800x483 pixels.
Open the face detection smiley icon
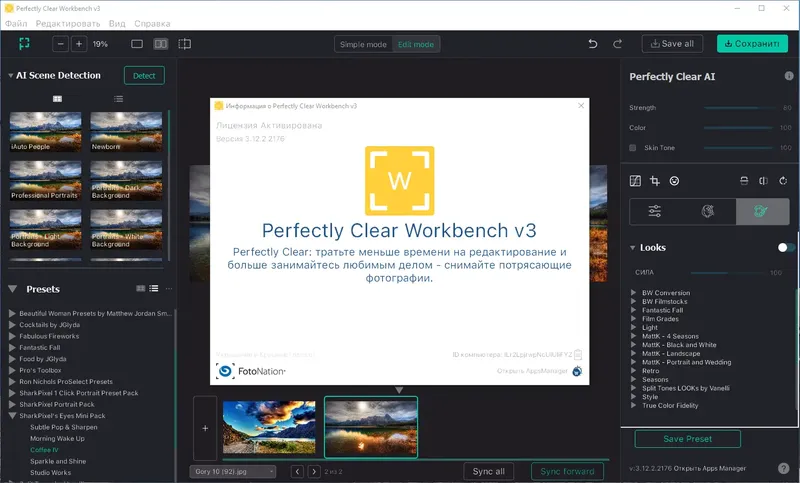click(x=674, y=181)
